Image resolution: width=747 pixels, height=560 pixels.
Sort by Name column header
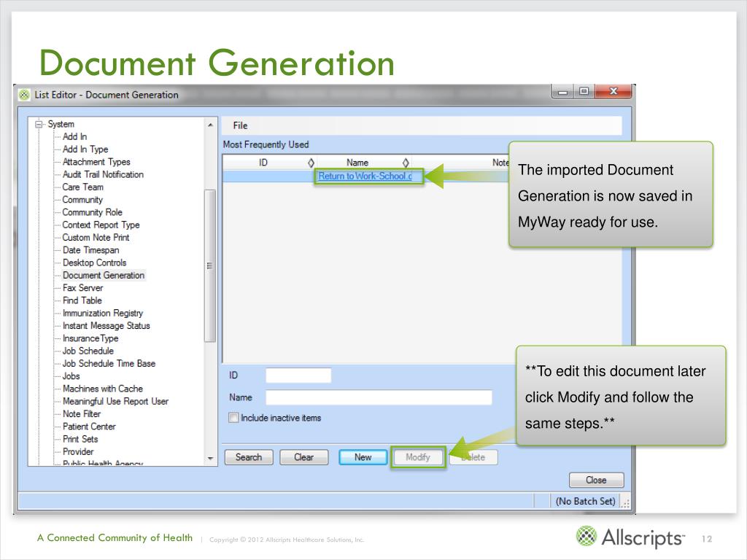coord(365,163)
